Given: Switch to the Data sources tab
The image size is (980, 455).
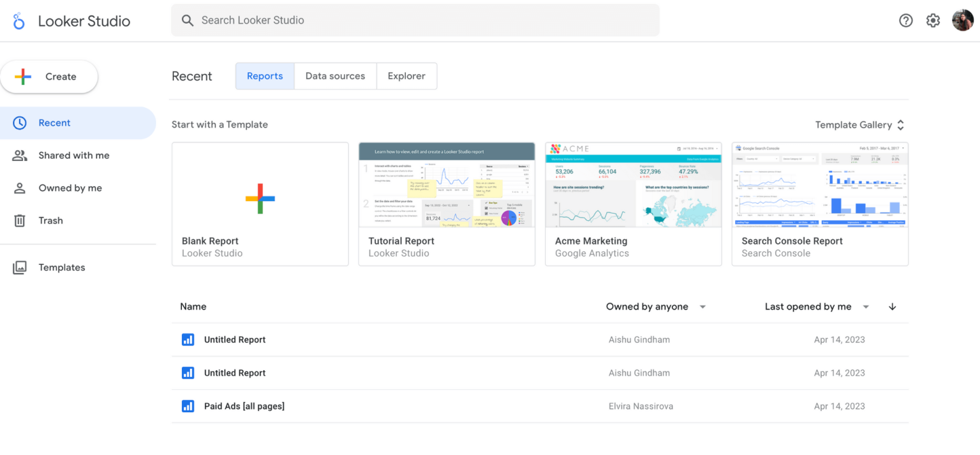Looking at the screenshot, I should 335,76.
